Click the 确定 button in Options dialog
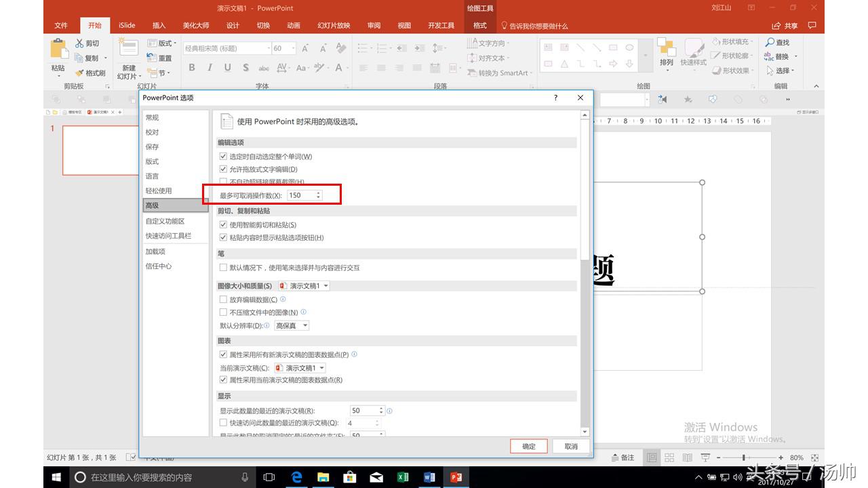The height and width of the screenshot is (488, 868). [x=529, y=446]
